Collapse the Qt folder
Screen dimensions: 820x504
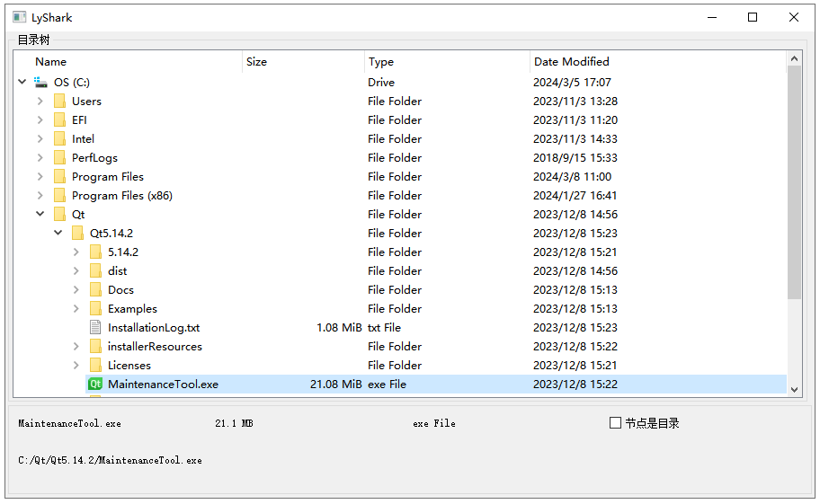[x=40, y=214]
